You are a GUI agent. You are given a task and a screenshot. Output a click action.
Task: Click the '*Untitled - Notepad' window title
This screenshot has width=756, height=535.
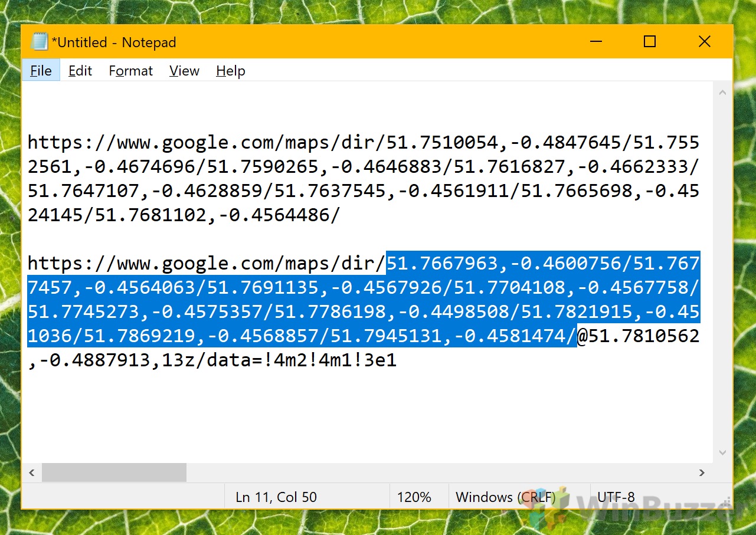[x=114, y=42]
